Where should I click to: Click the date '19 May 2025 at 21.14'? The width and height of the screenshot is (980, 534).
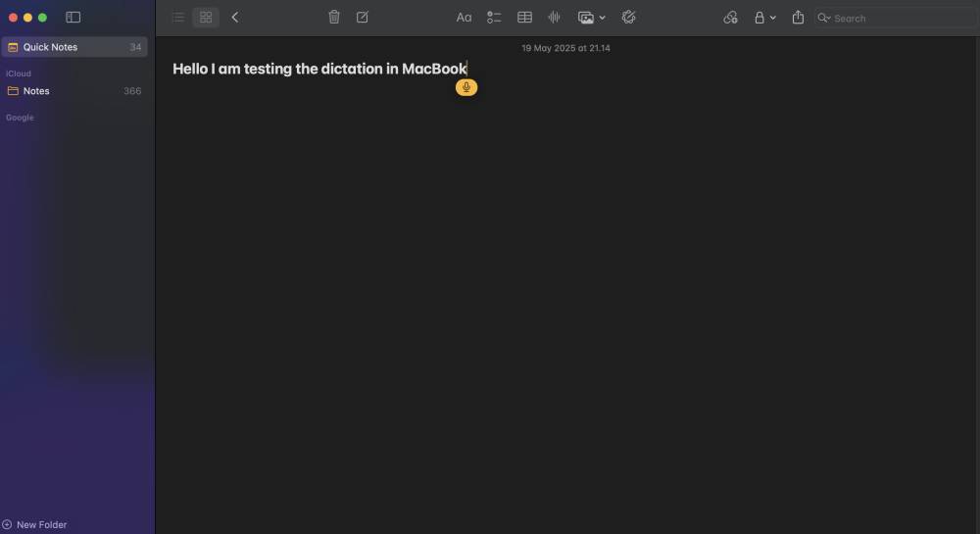point(565,48)
